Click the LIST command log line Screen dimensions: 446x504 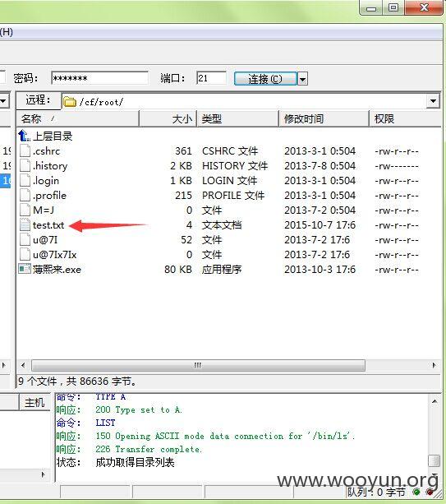click(x=85, y=423)
